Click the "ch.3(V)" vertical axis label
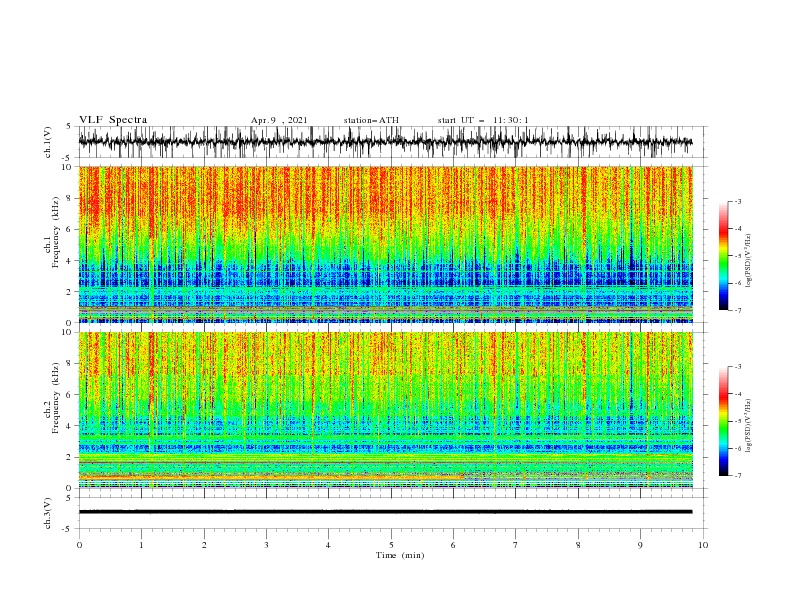Image resolution: width=792 pixels, height=612 pixels. tap(48, 513)
